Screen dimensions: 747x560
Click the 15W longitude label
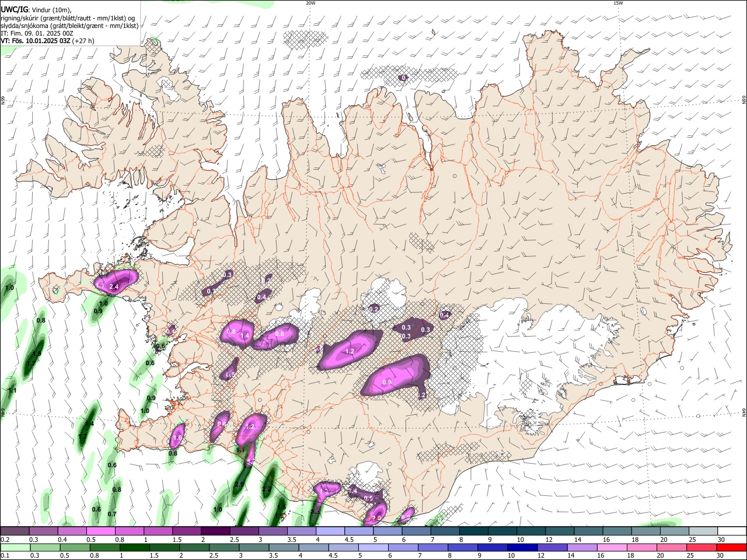pos(618,3)
